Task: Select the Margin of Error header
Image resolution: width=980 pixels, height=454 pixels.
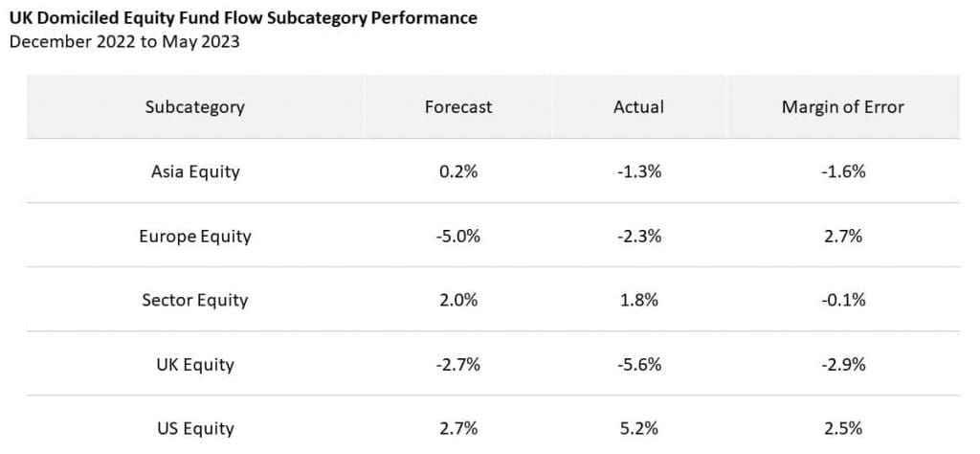Action: [842, 107]
